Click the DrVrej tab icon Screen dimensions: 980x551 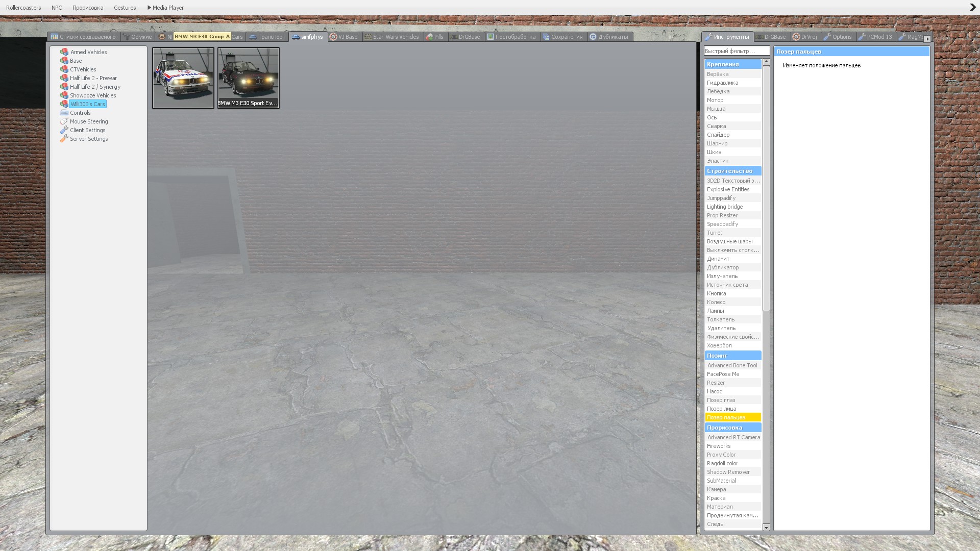[796, 37]
